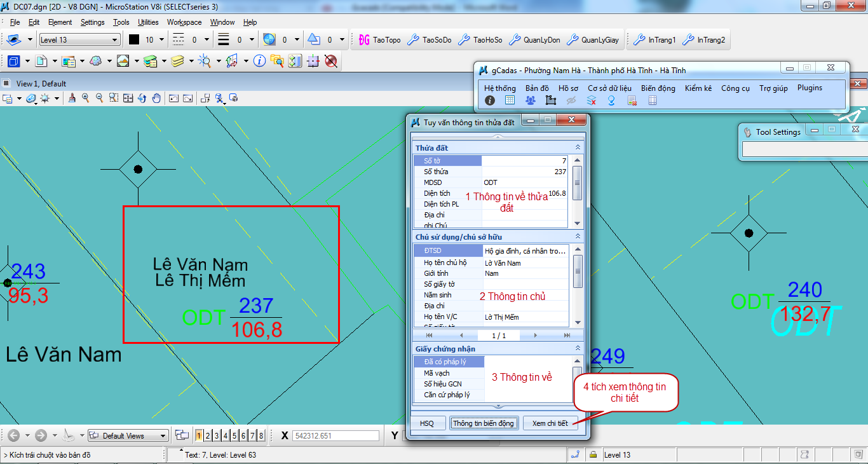Click the Zoom In magnifier icon

tap(85, 98)
